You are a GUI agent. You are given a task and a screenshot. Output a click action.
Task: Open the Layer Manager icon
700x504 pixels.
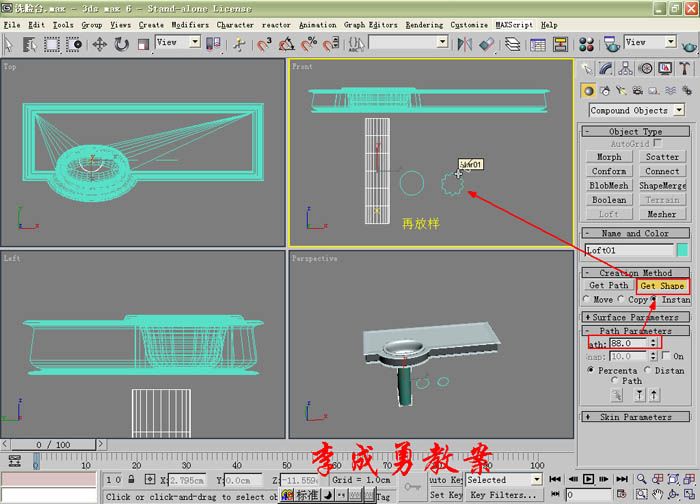tap(513, 44)
